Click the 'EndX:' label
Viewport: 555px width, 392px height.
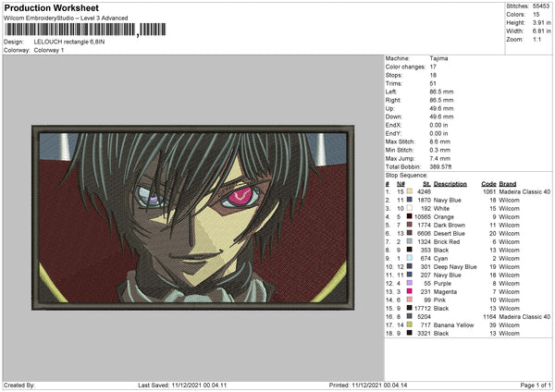(394, 125)
